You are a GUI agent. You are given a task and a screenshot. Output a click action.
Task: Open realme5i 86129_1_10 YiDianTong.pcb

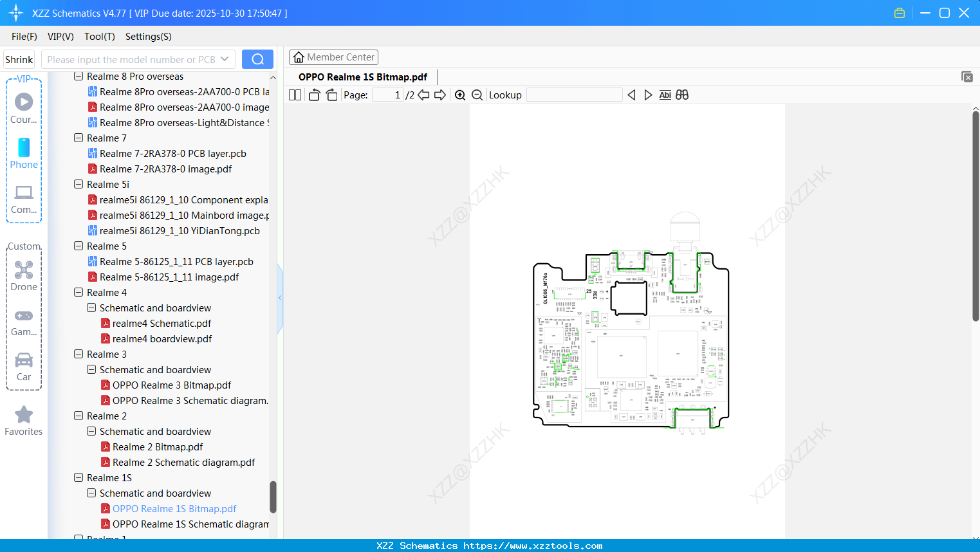point(174,231)
